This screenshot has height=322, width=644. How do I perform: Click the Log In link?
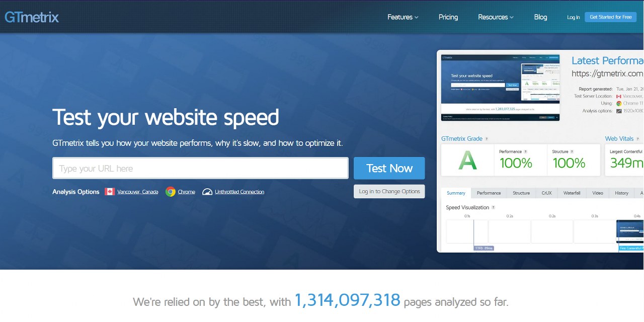click(x=574, y=17)
